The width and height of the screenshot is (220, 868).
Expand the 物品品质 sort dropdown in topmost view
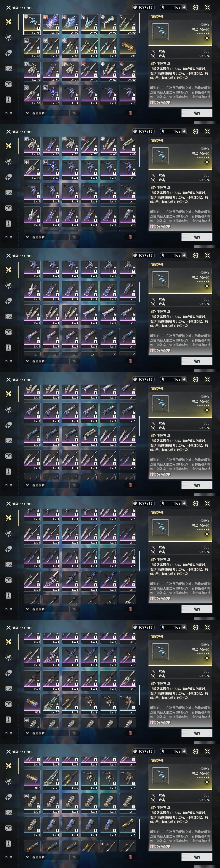point(46,113)
